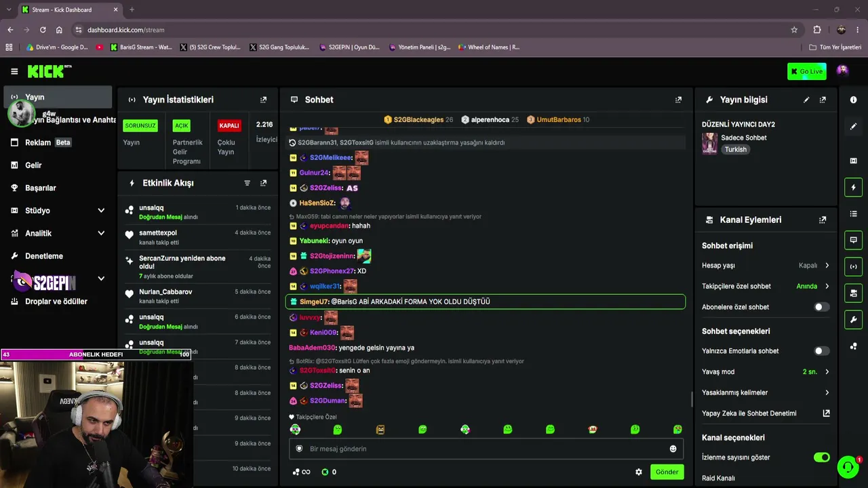Viewport: 868px width, 488px height.
Task: Open Başarılar in the sidebar
Action: click(58, 188)
